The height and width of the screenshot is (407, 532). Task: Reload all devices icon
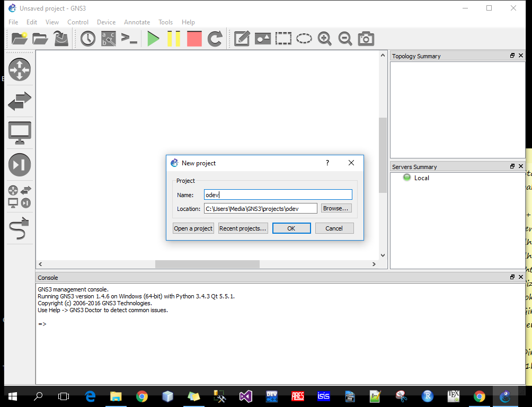tap(215, 39)
